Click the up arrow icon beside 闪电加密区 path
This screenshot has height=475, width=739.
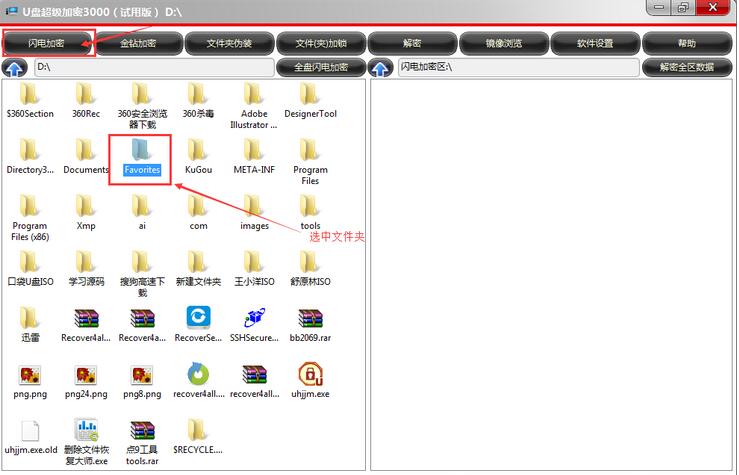[x=381, y=68]
